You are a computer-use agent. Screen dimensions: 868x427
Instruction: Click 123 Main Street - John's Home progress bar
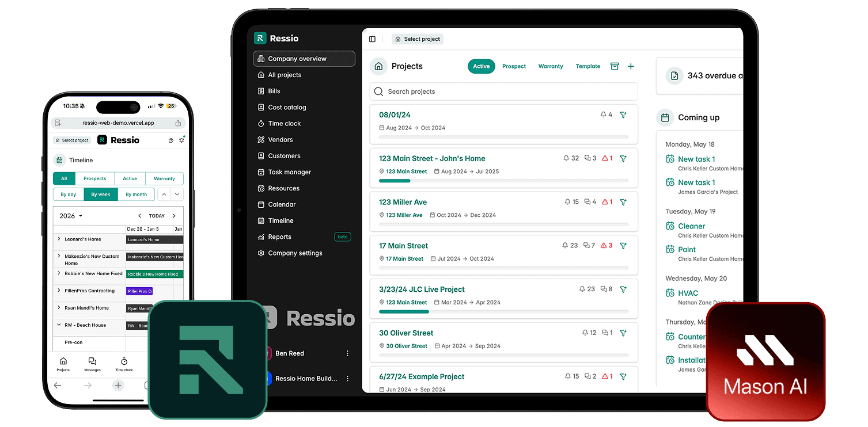tap(504, 181)
